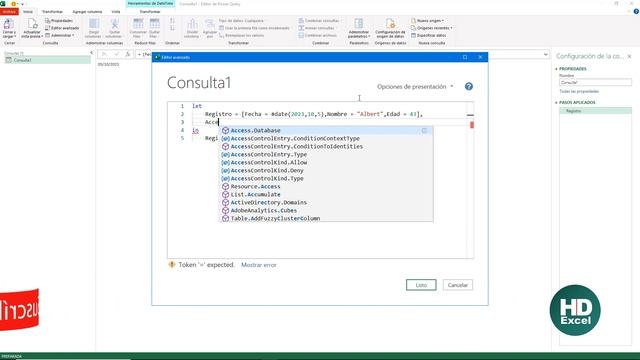Viewport: 640px width, 360px height.
Task: Click the Listo button
Action: (421, 285)
